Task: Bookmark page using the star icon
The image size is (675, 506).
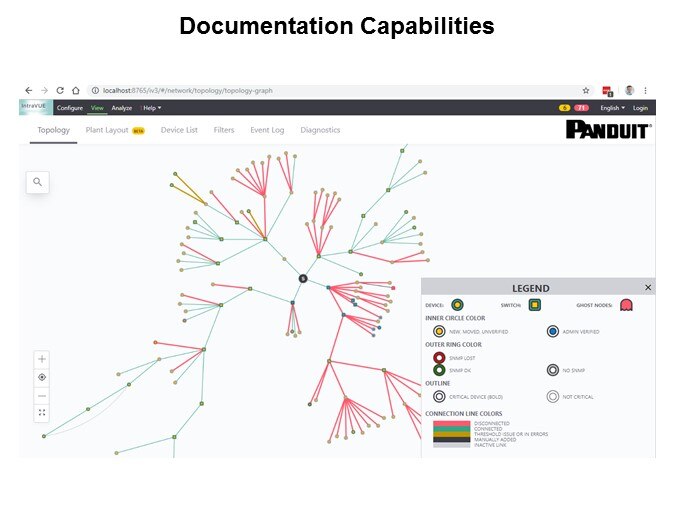Action: click(586, 90)
